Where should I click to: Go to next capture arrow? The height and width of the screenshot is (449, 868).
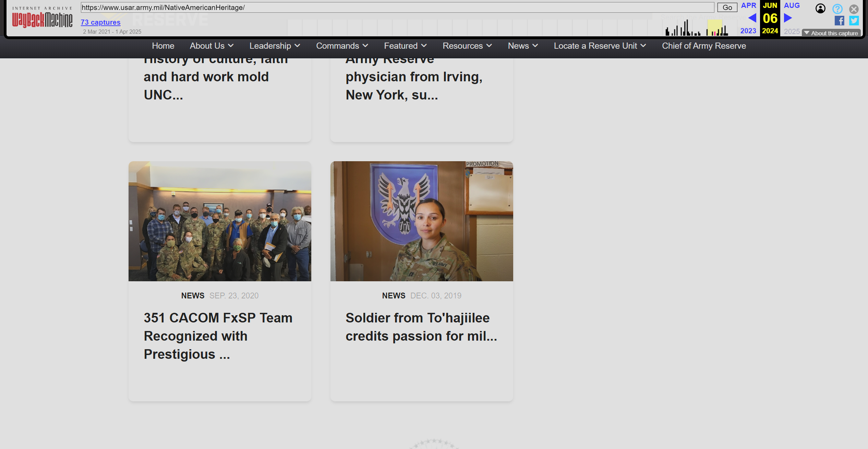coord(788,18)
